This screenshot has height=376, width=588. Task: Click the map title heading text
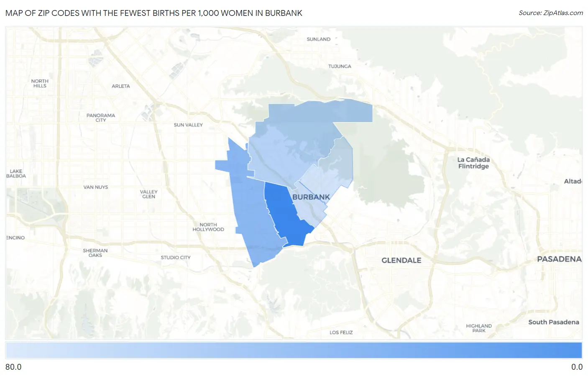[x=154, y=13]
